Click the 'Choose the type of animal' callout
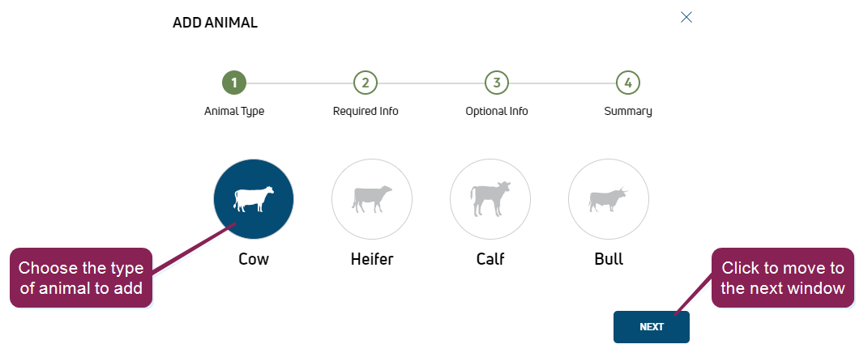 80,278
